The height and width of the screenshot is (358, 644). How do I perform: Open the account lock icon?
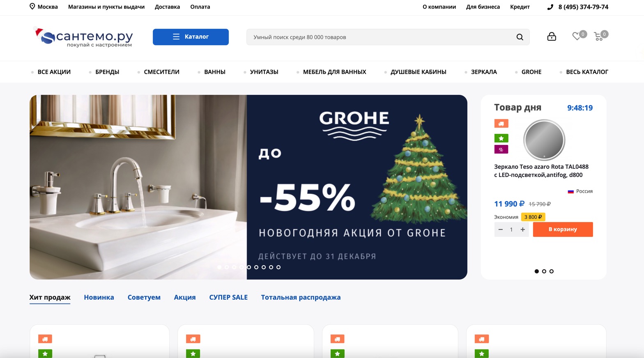[552, 37]
